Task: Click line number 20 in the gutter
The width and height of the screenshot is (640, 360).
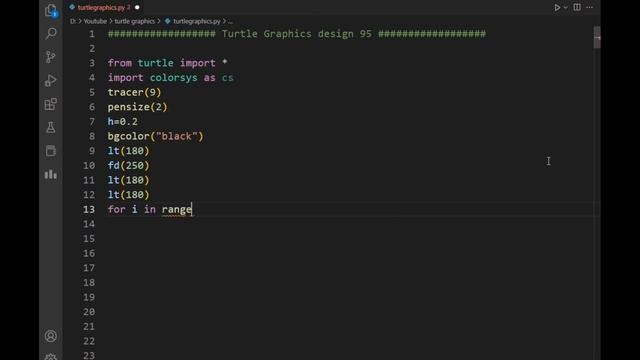Action: [89, 312]
